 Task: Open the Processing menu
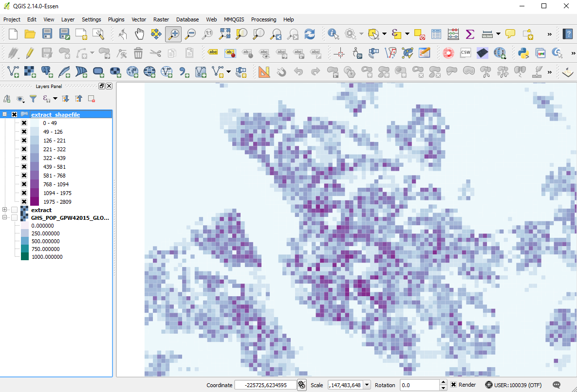point(263,19)
